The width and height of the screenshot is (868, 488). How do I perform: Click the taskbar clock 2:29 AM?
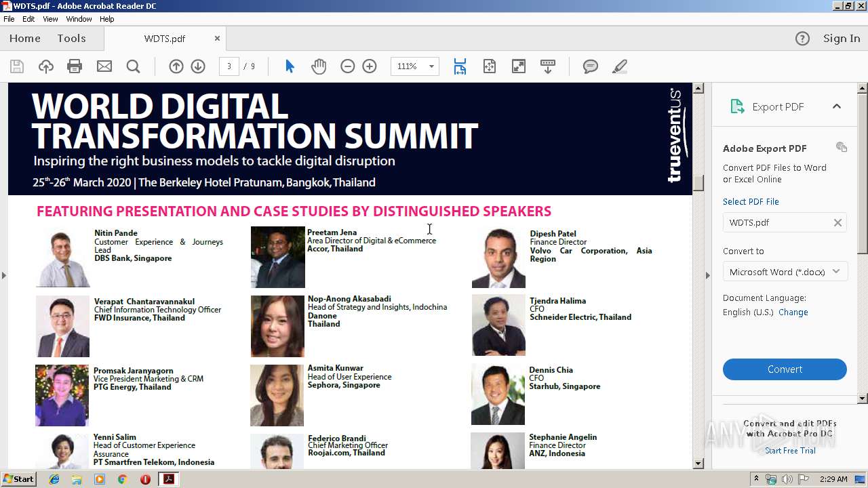pyautogui.click(x=833, y=479)
